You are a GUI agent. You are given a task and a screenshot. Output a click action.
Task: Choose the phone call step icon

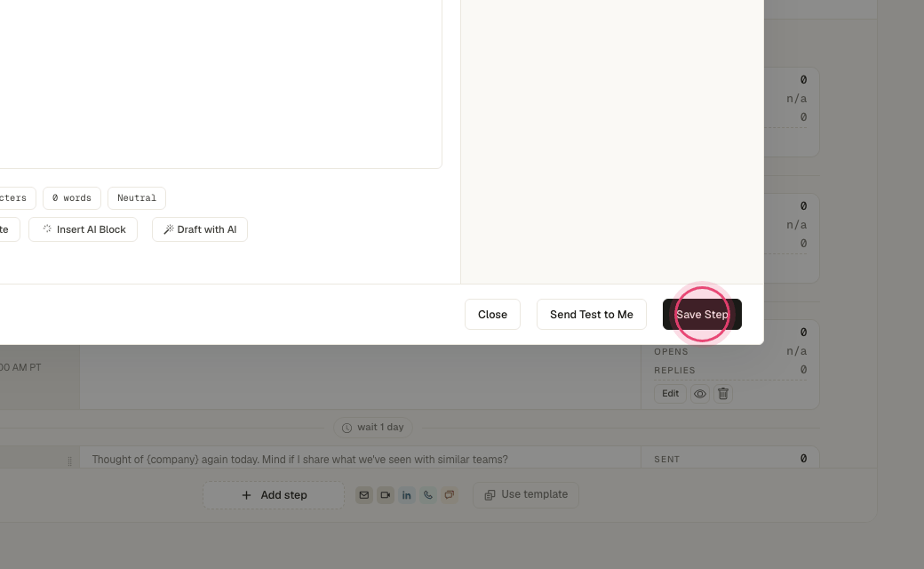pos(428,495)
